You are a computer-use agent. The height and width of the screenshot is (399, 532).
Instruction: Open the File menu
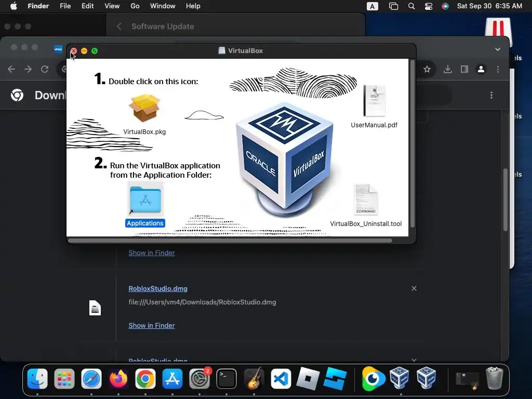pos(65,6)
